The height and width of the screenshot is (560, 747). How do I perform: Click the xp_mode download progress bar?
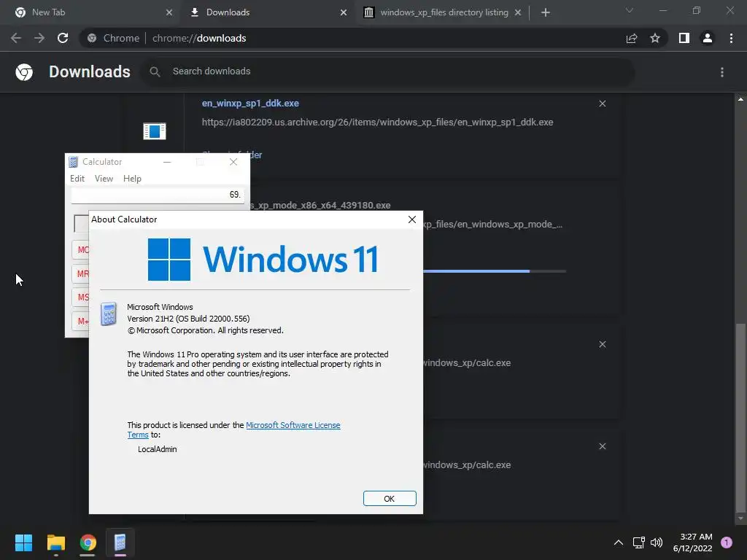(495, 271)
